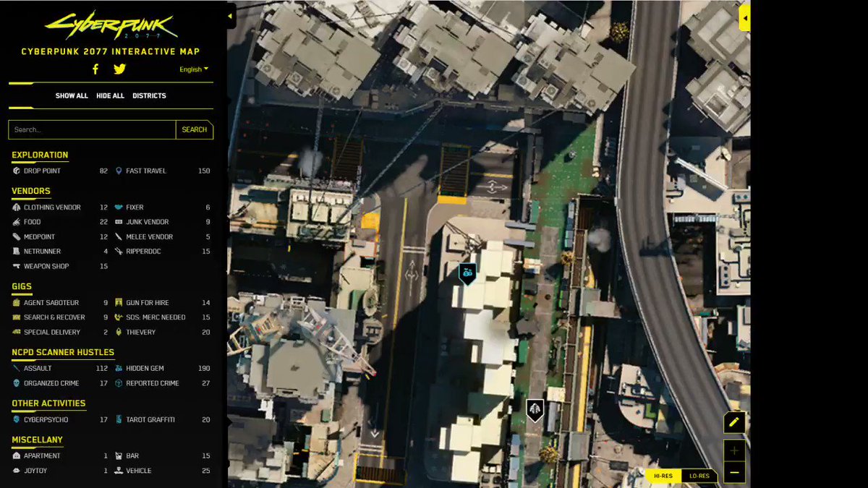
Task: Click the Search button
Action: coord(194,129)
